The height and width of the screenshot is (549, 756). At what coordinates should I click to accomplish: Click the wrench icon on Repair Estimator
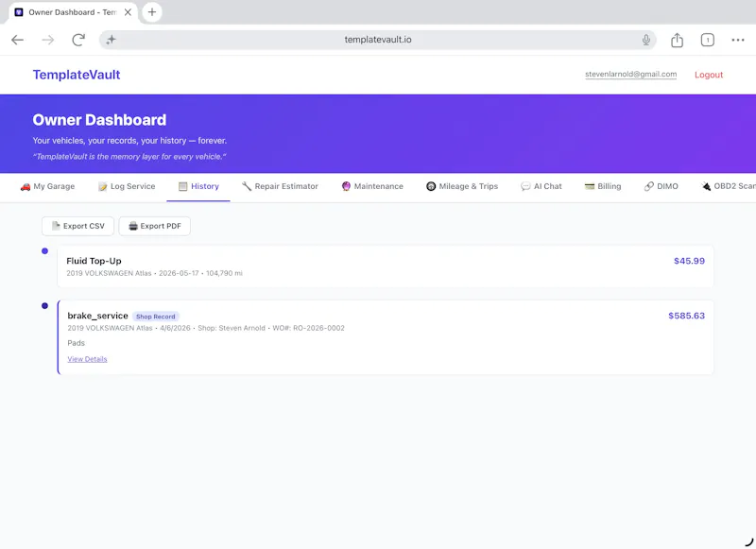[247, 186]
